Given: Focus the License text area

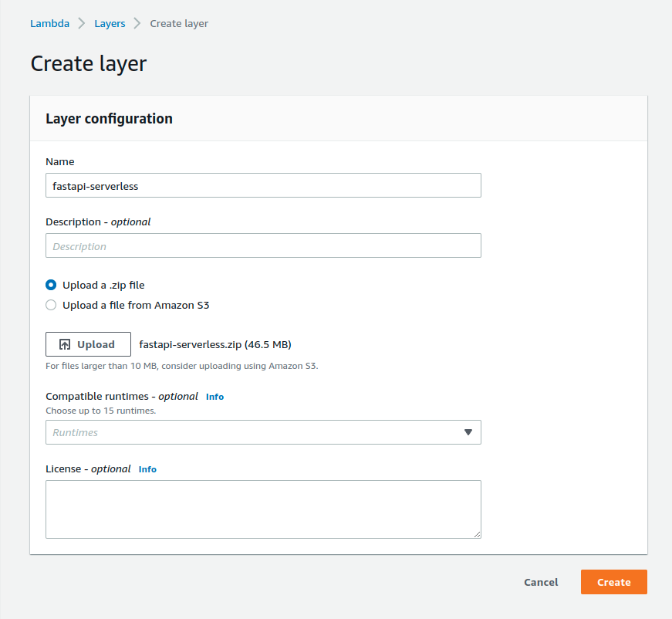Looking at the screenshot, I should (x=263, y=509).
